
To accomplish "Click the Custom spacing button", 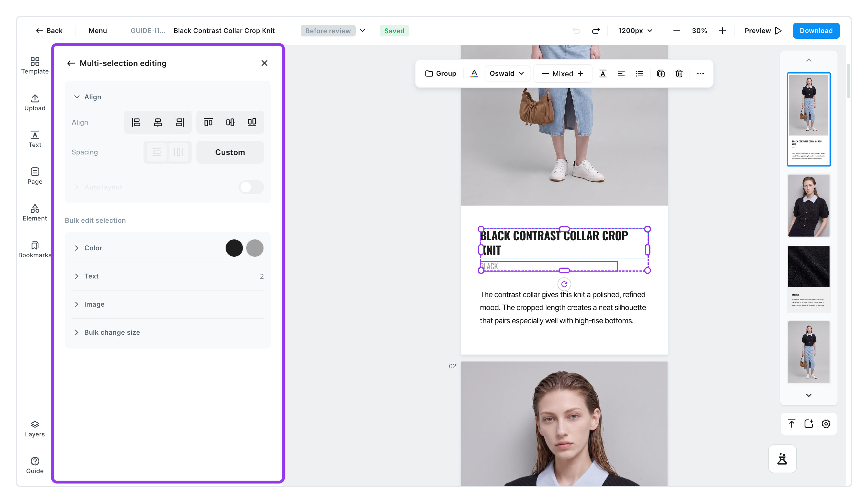I will 230,152.
